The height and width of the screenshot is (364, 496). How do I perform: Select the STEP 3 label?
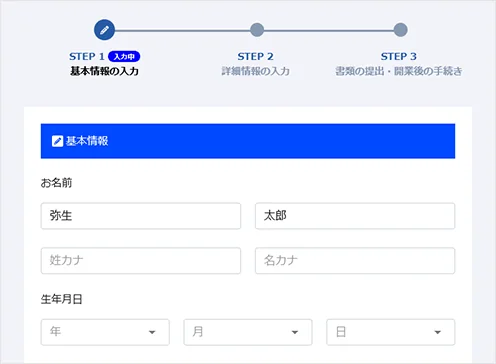[x=399, y=57]
